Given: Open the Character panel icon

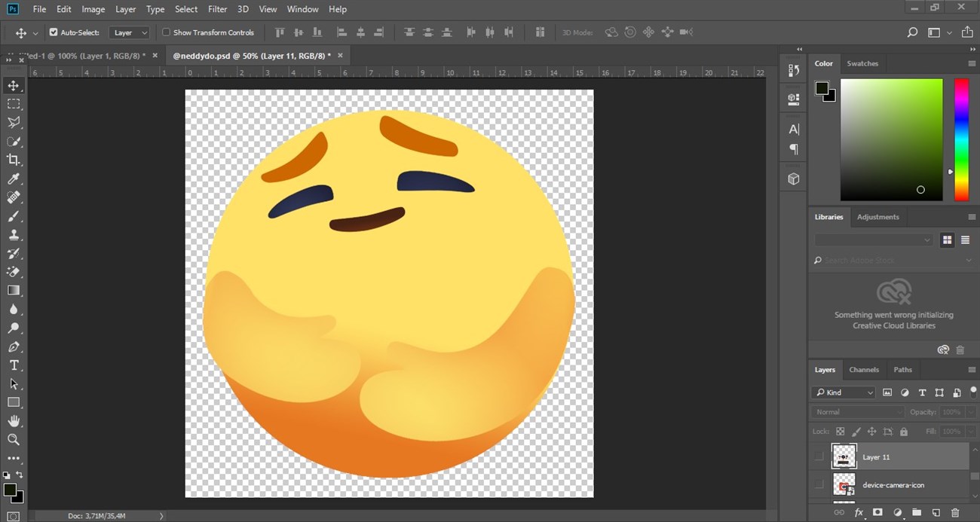Looking at the screenshot, I should 793,129.
